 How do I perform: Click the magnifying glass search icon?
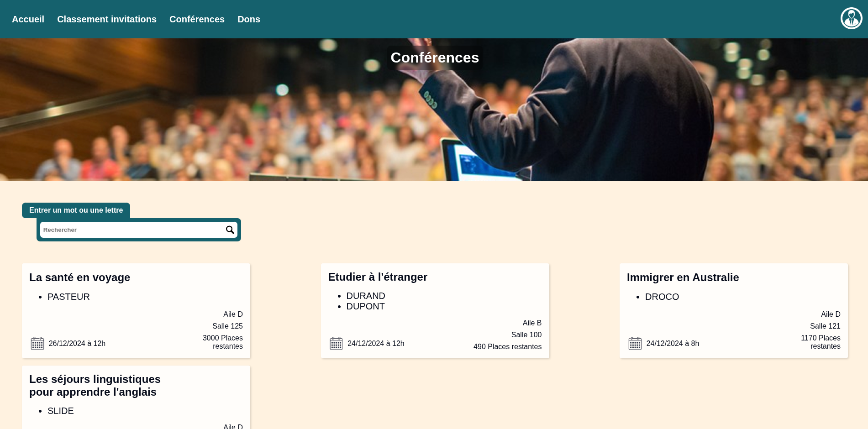point(230,230)
